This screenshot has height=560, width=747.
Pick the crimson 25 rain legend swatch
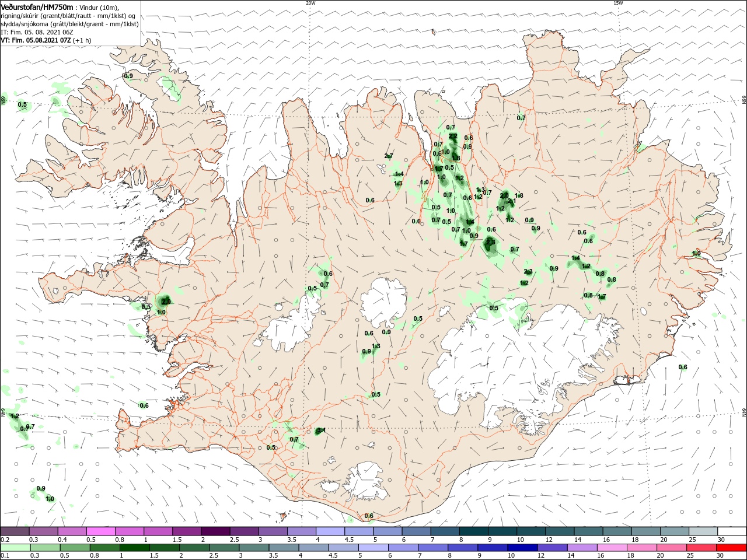pos(701,548)
